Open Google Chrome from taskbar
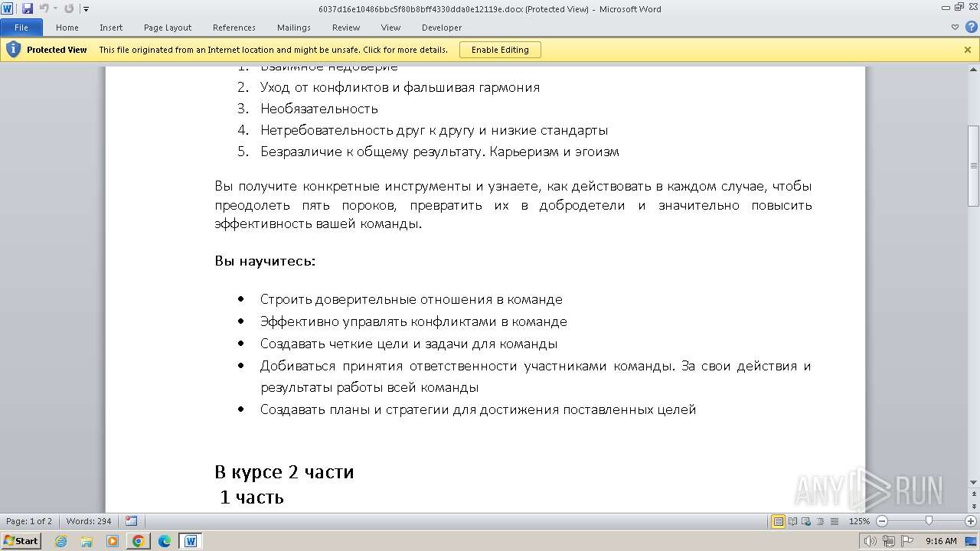980x551 pixels. 139,541
